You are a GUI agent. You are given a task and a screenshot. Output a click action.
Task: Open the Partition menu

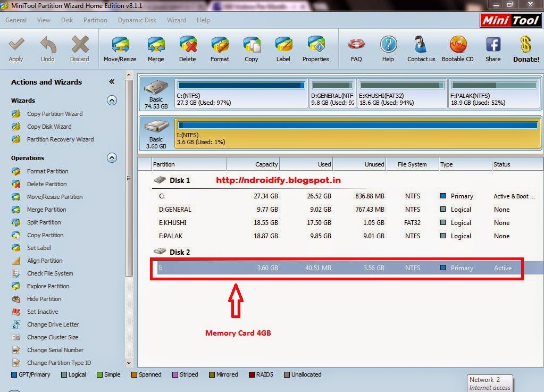[95, 20]
